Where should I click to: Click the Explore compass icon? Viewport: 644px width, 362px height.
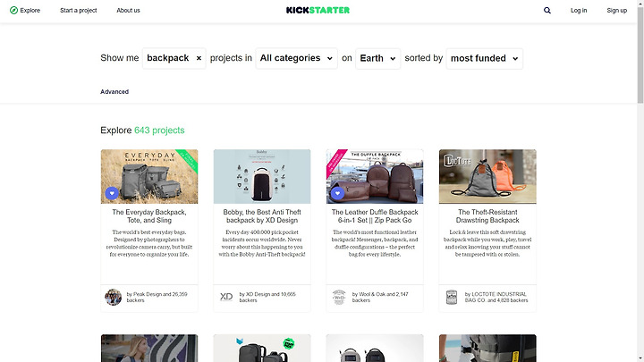(13, 10)
